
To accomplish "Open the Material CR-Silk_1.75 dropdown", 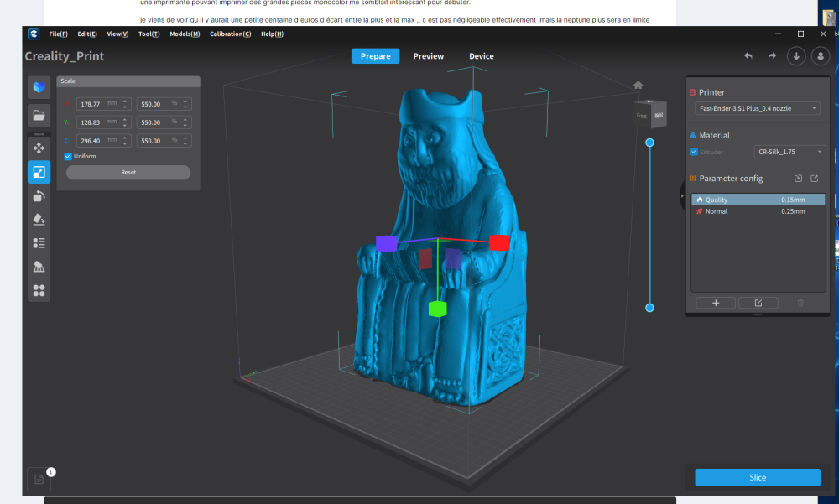I will (x=789, y=152).
